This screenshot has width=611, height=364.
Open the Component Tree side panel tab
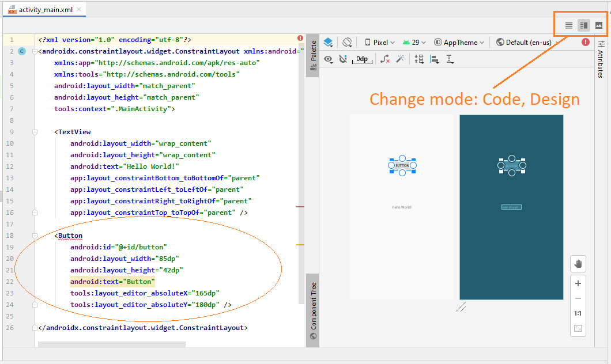pos(313,310)
